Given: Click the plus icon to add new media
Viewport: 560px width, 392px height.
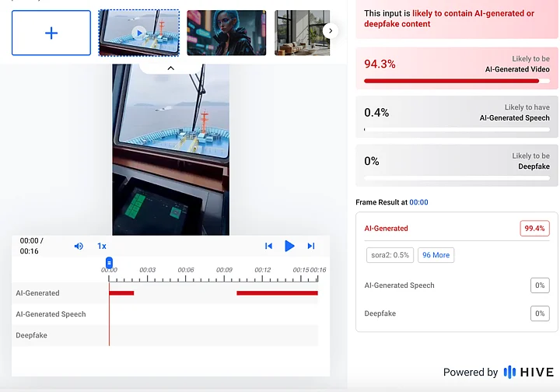Looking at the screenshot, I should click(51, 33).
